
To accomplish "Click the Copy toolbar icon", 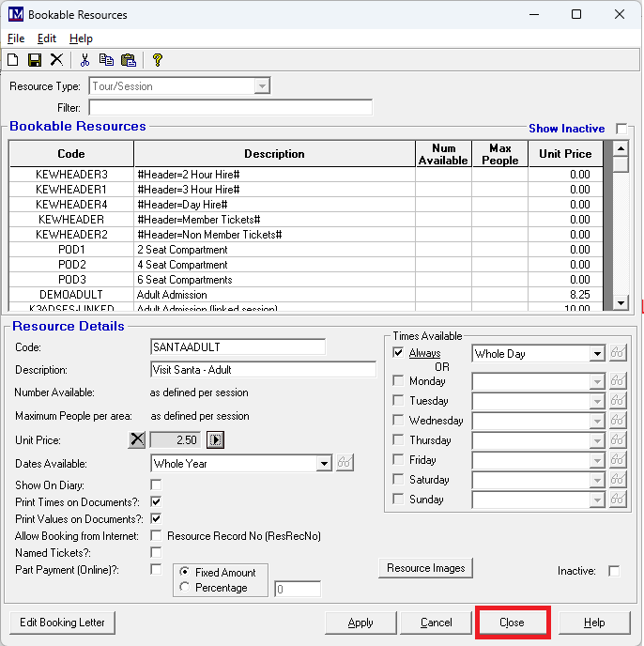I will [106, 59].
